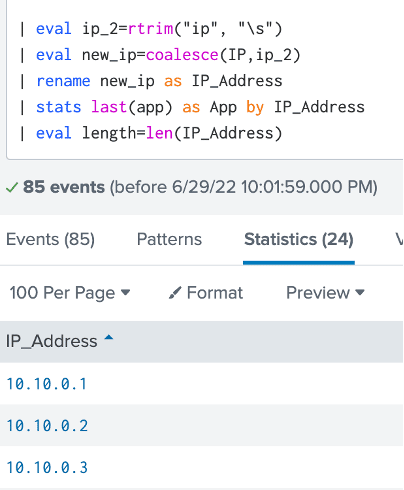
Task: Click the IP_Address sort arrow icon
Action: [x=109, y=338]
